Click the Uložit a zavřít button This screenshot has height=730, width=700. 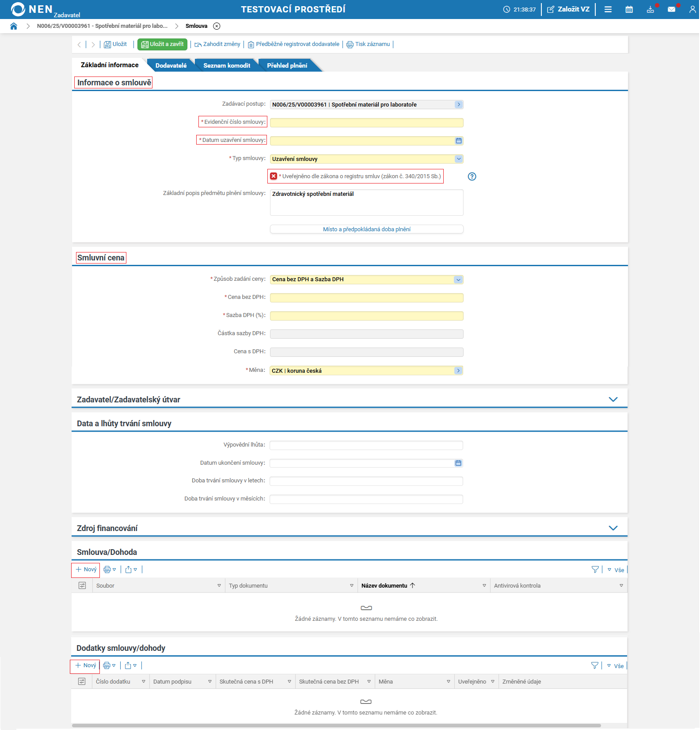click(163, 44)
